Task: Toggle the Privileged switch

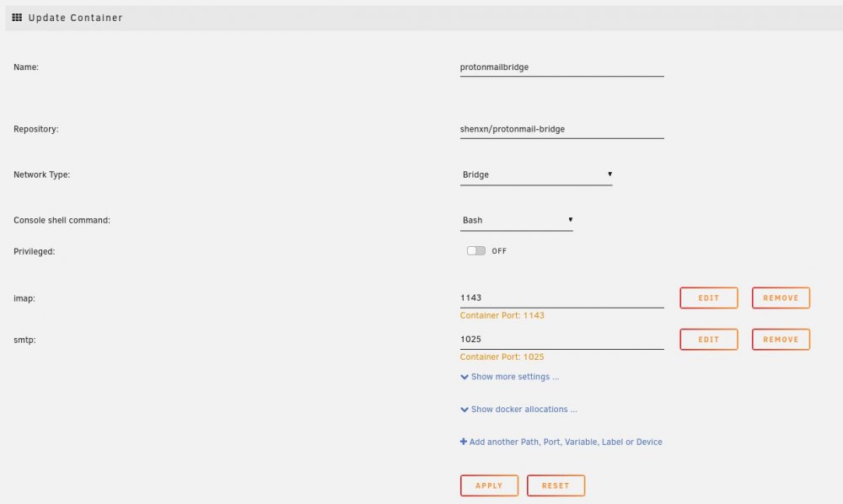Action: click(475, 251)
